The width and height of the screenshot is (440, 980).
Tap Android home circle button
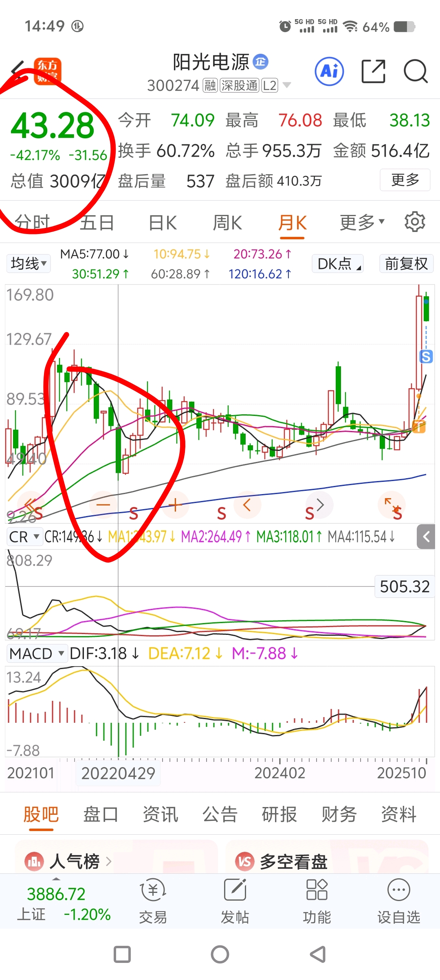[x=220, y=954]
